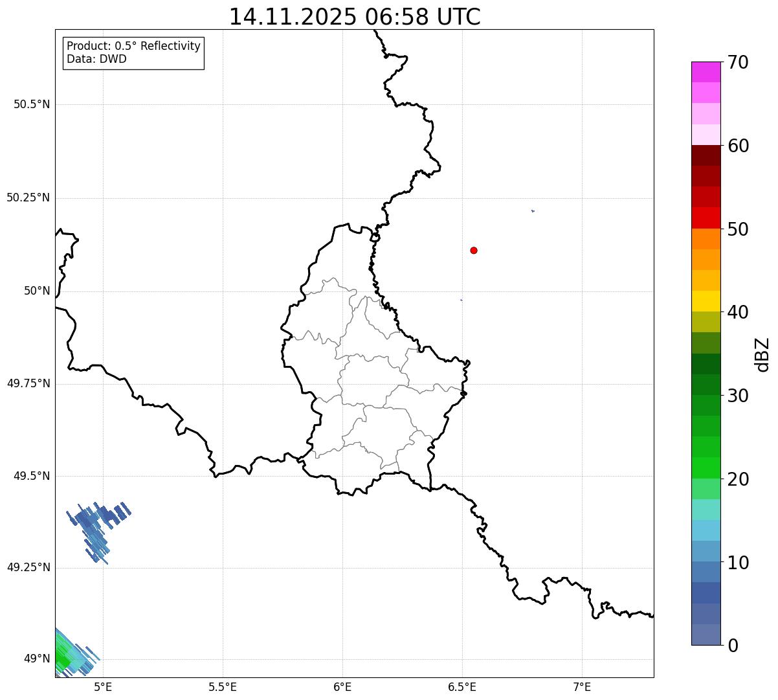
Task: Click the 20 tick on colorbar
Action: (738, 480)
